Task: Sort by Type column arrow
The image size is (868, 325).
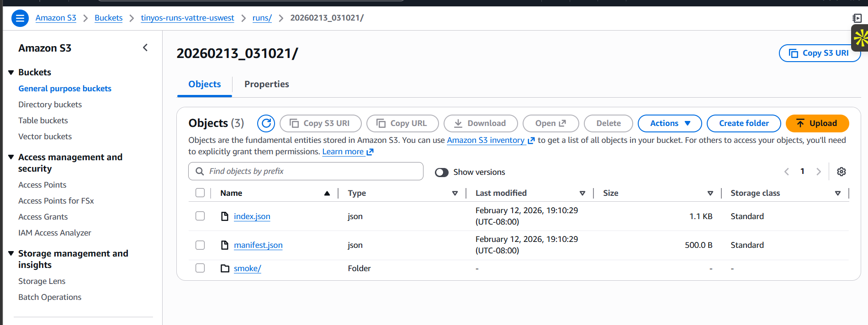Action: (455, 193)
